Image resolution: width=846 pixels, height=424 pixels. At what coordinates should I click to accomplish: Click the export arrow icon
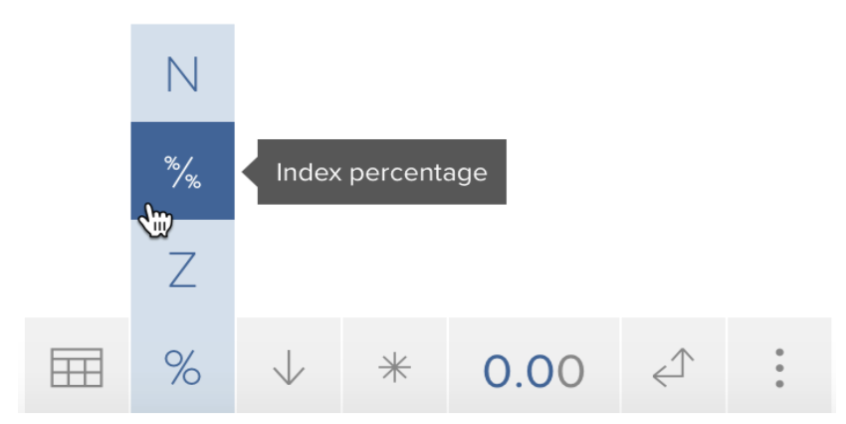click(x=673, y=367)
